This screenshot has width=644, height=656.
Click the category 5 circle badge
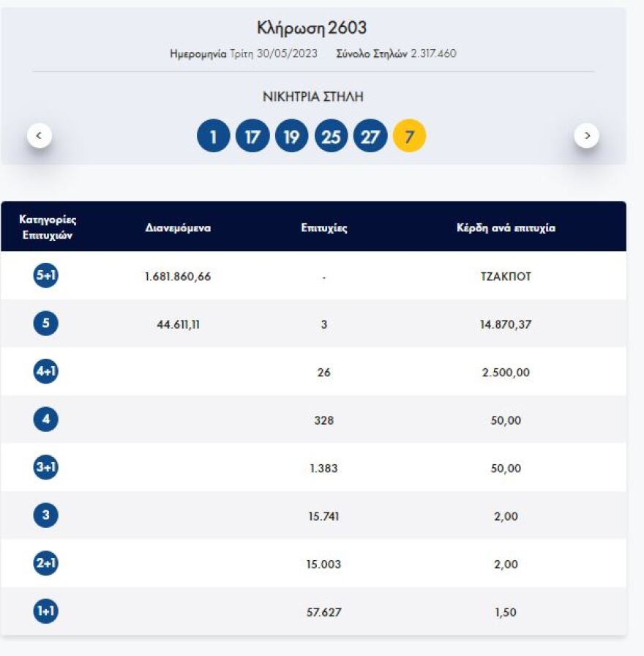[45, 323]
